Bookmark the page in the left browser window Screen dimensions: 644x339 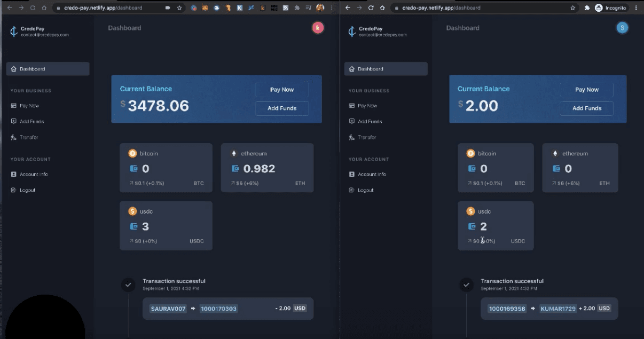[x=179, y=8]
